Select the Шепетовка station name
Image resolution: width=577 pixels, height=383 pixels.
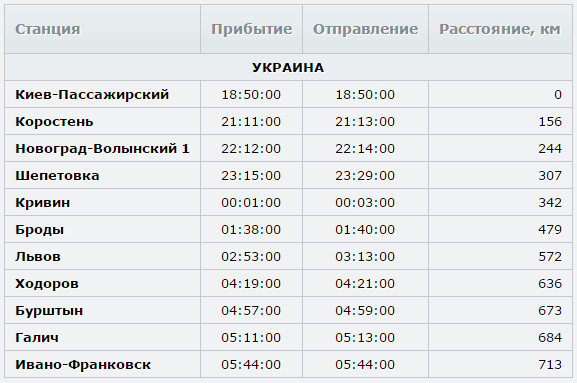point(57,175)
